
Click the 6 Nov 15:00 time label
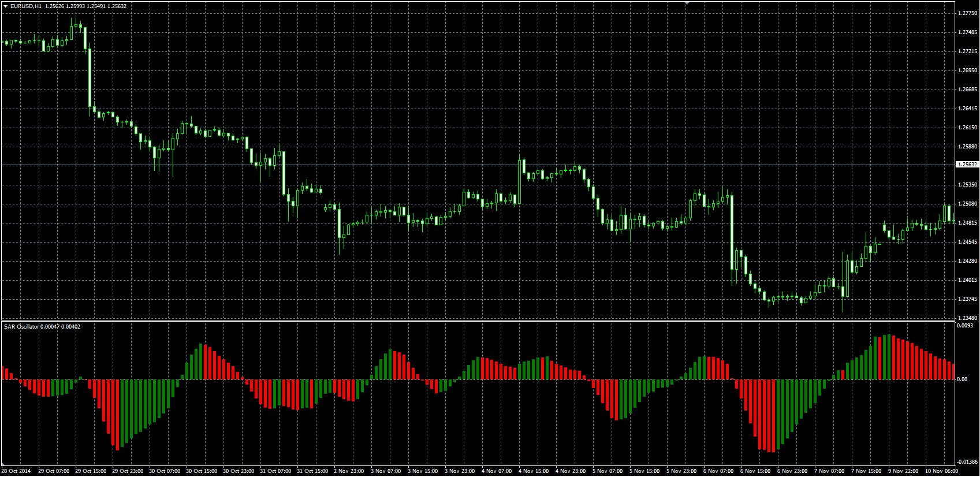click(x=755, y=471)
